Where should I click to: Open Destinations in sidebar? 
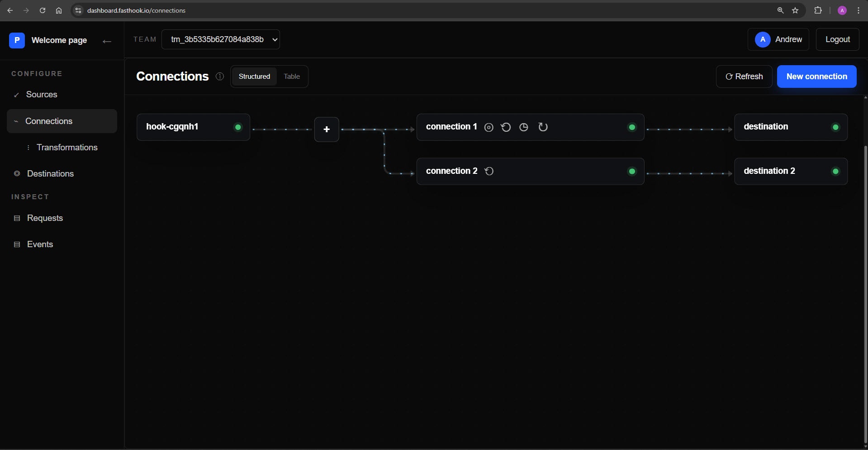(x=62, y=173)
